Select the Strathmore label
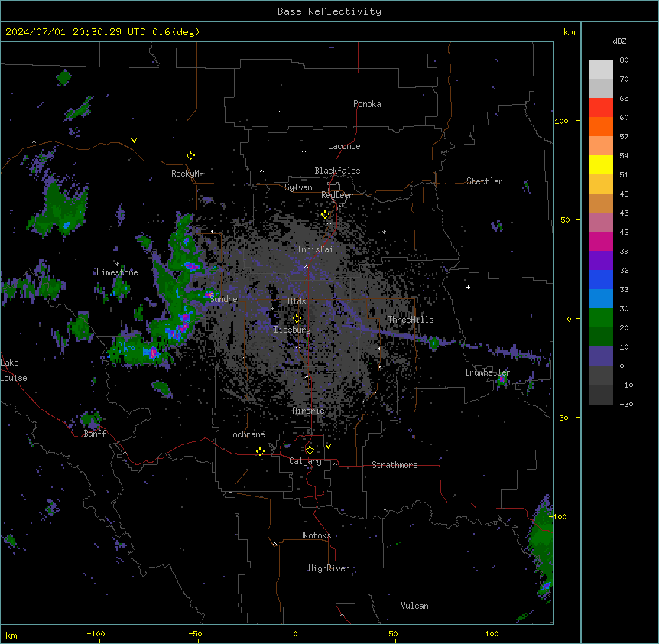 click(394, 465)
